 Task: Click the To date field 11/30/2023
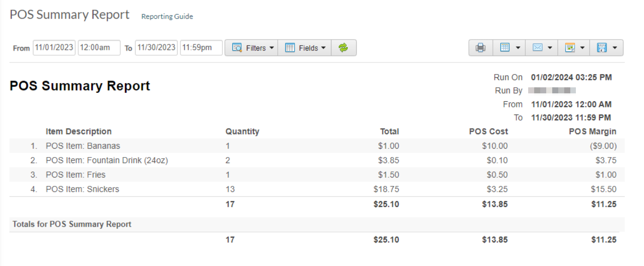[x=156, y=48]
